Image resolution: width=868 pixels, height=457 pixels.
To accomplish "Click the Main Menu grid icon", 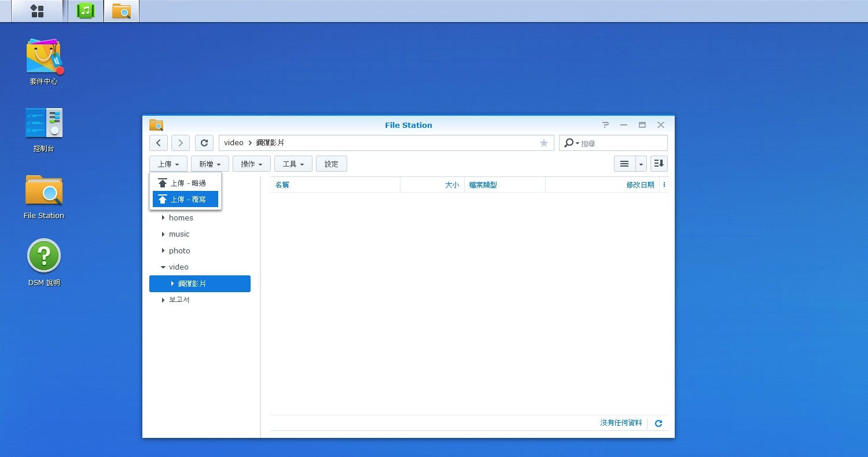I will coord(37,11).
